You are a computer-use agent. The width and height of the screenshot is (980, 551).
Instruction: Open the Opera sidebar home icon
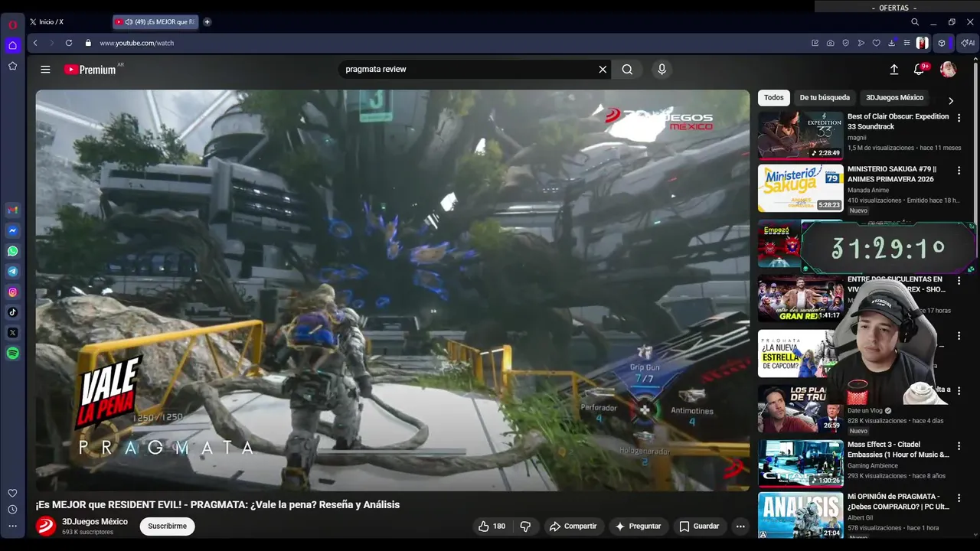[x=12, y=45]
